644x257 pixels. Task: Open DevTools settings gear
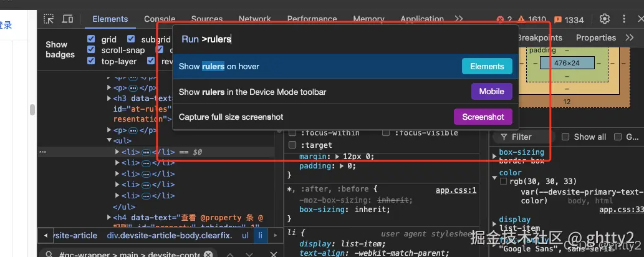click(x=605, y=19)
